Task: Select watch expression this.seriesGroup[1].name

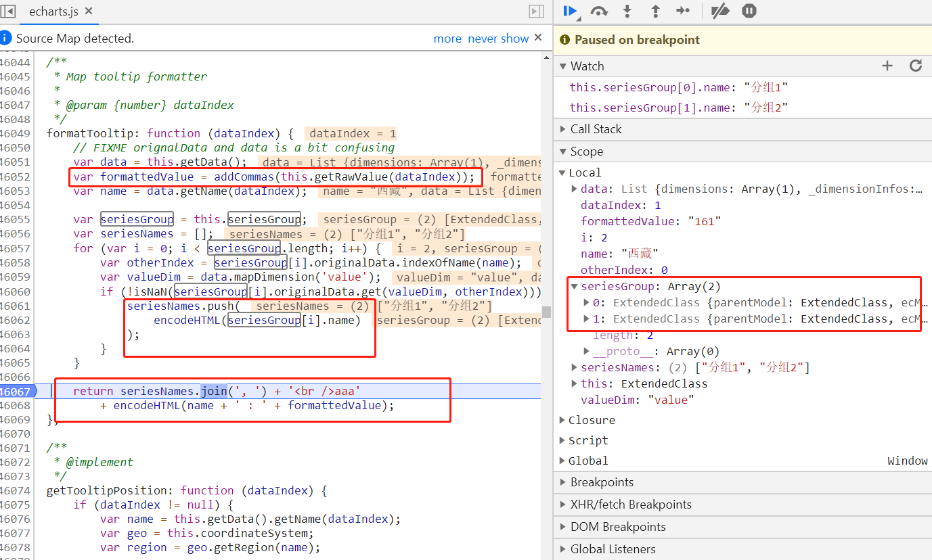Action: (679, 108)
